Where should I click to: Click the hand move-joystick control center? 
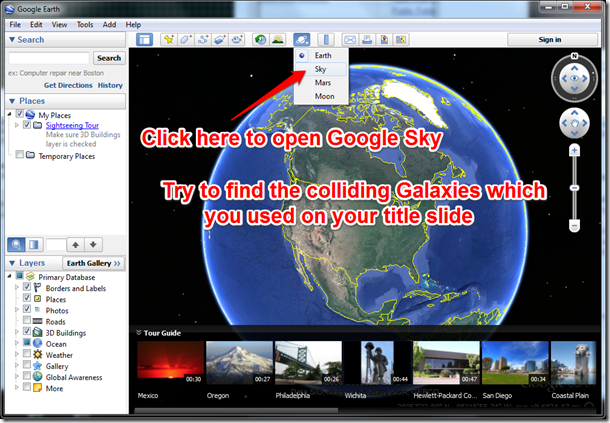(574, 123)
